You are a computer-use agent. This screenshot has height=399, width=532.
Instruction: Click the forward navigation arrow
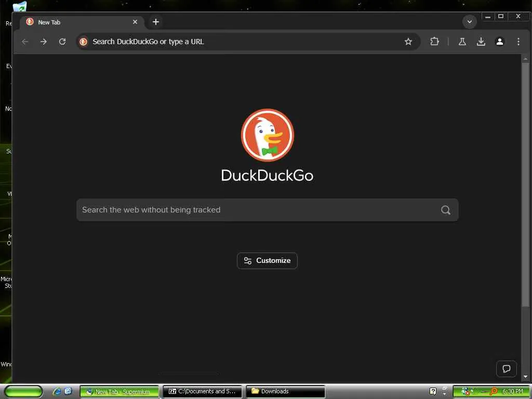point(44,42)
